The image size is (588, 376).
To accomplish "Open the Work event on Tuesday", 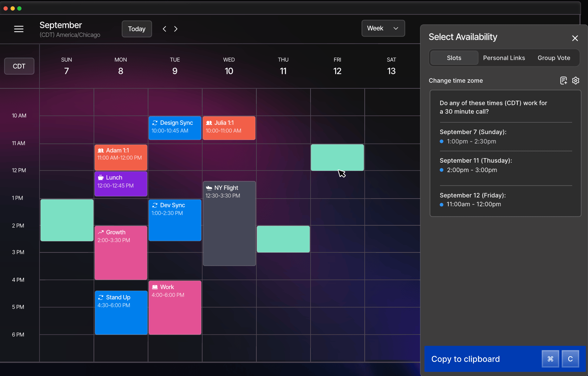I will coord(175,307).
